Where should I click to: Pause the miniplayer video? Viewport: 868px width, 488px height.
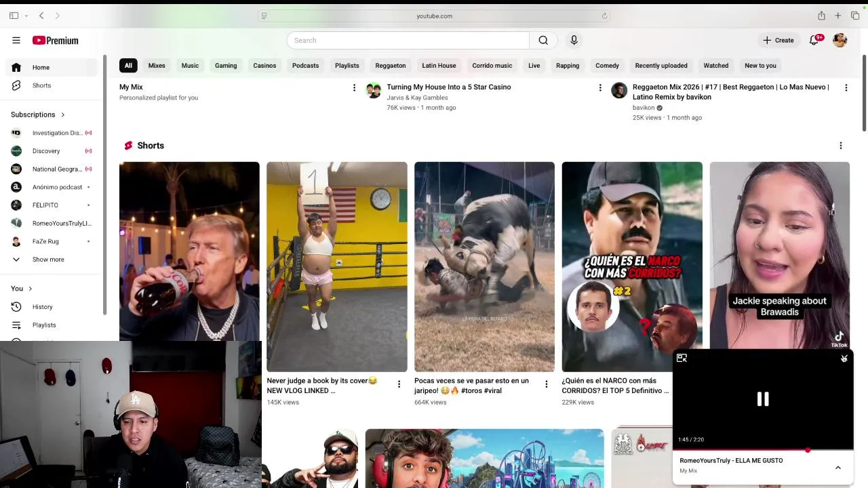(763, 399)
